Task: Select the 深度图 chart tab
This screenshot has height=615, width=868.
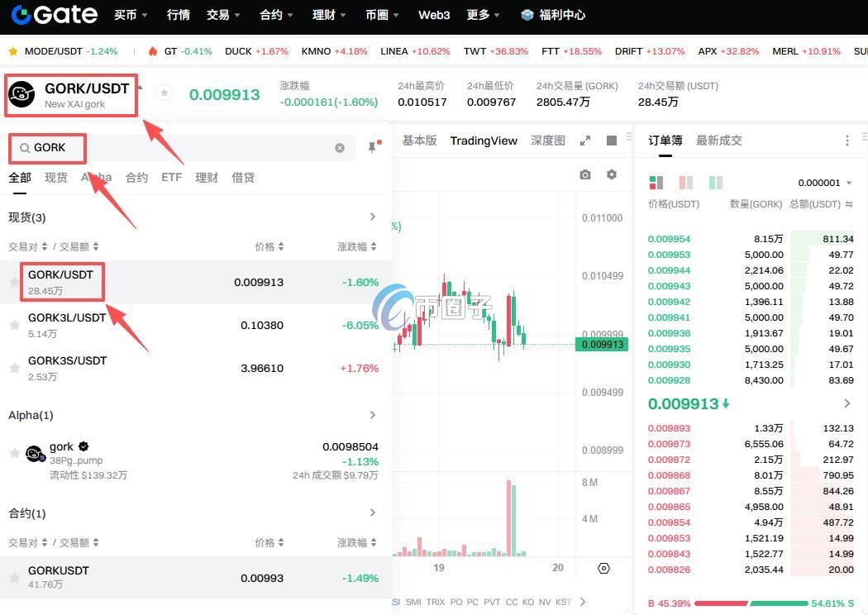Action: click(x=548, y=141)
